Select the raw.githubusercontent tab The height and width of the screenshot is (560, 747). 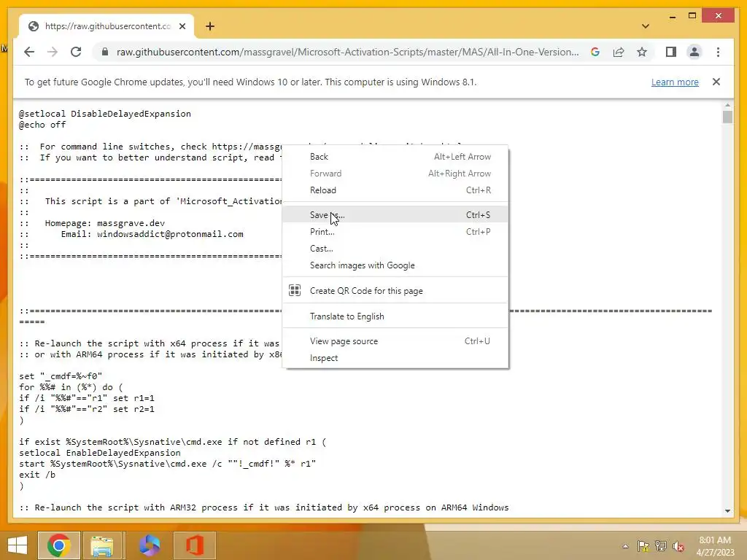coord(107,26)
